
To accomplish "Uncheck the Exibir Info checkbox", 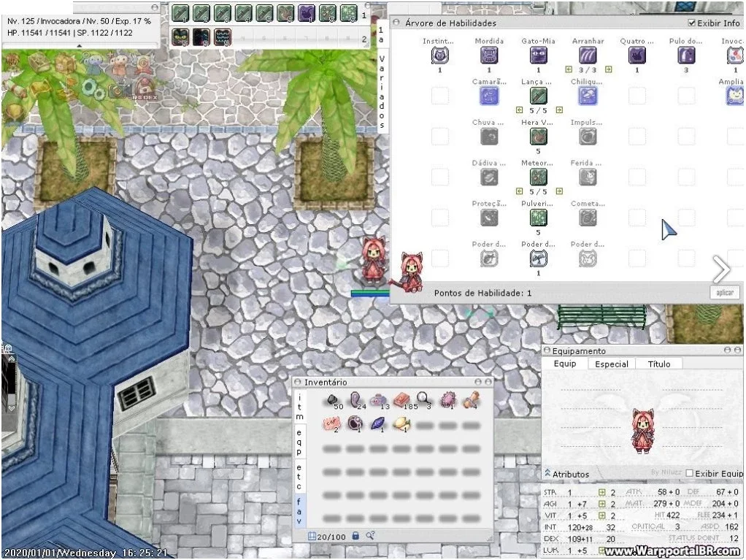I will [x=692, y=23].
